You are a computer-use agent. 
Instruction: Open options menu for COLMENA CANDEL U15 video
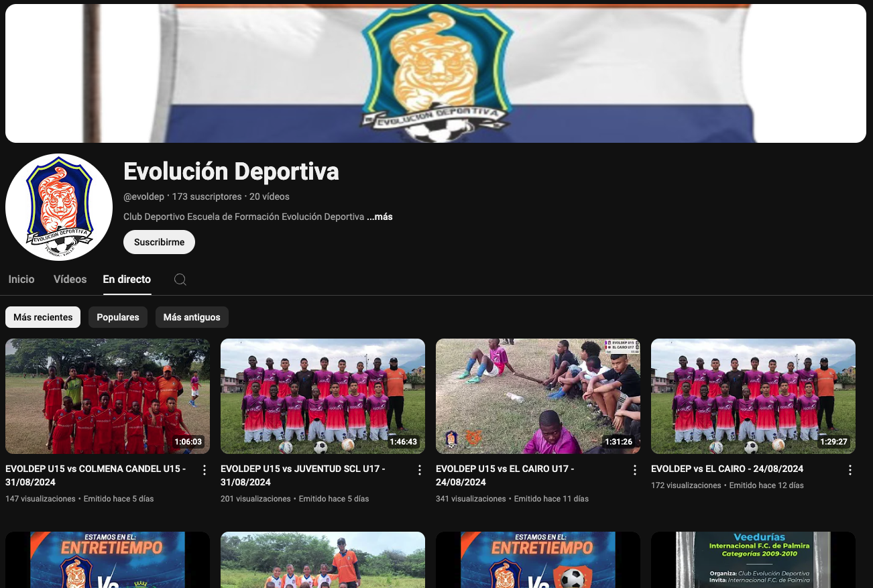point(205,470)
